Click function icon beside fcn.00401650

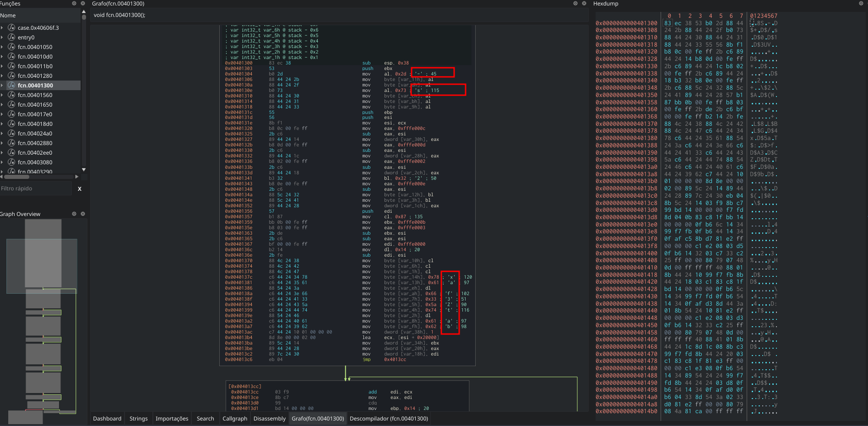(11, 104)
